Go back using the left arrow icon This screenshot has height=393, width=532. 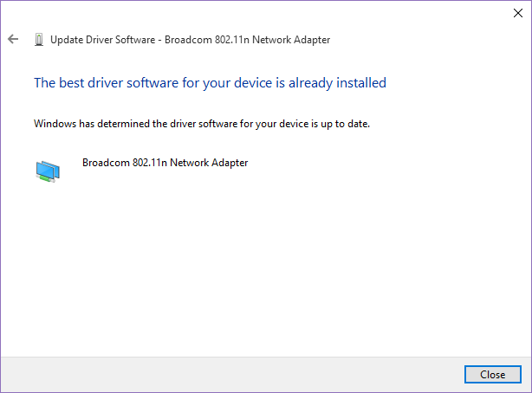(x=13, y=39)
